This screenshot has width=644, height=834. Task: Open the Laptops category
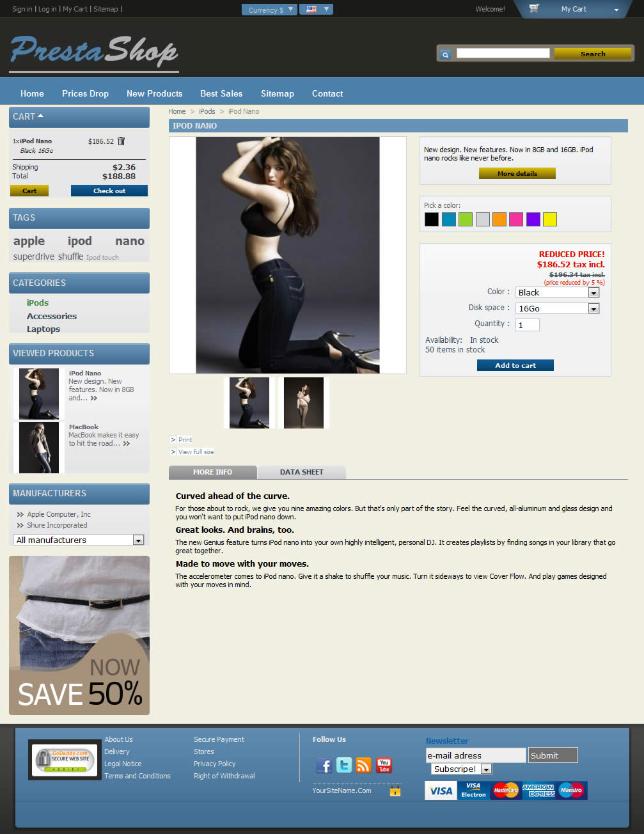[x=43, y=329]
